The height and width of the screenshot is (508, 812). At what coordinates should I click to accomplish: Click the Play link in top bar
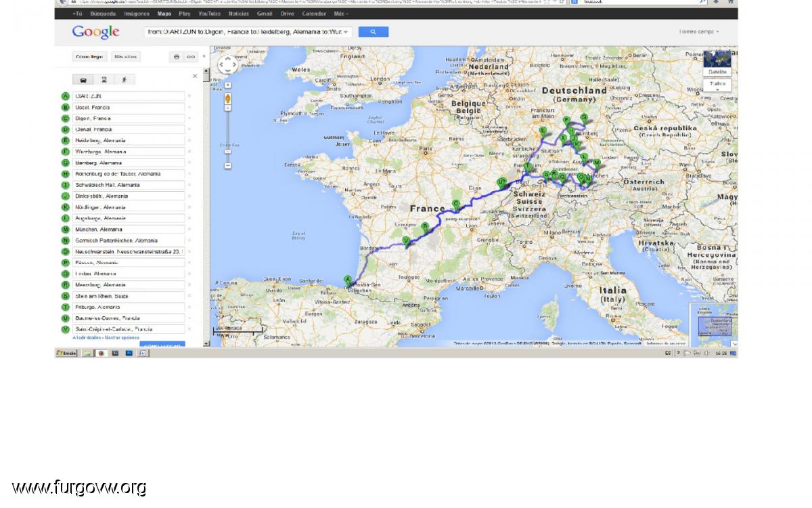[x=185, y=14]
